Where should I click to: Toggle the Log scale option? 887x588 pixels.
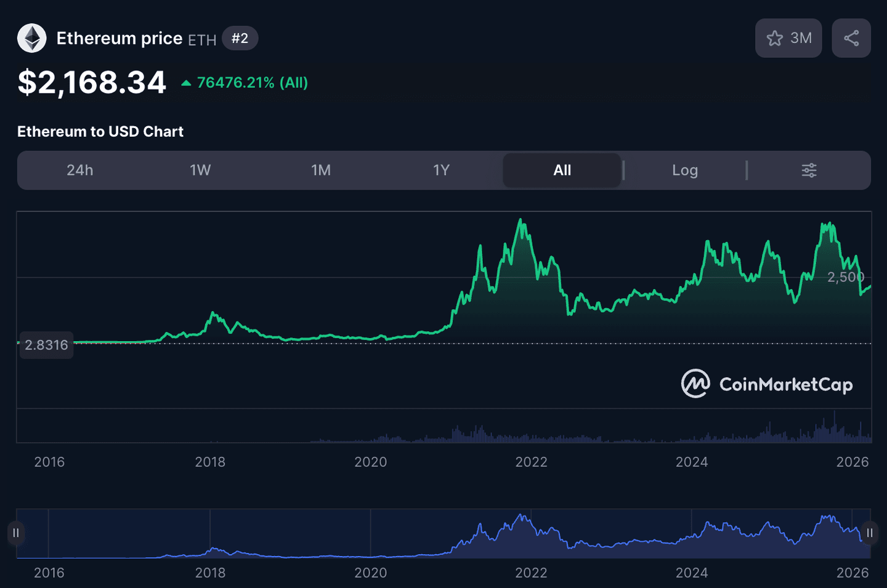click(x=684, y=171)
